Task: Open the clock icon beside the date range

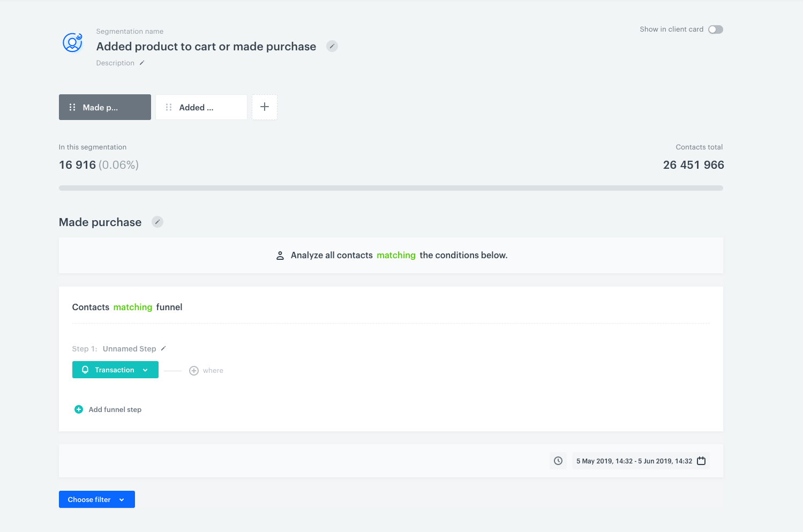Action: pyautogui.click(x=558, y=460)
